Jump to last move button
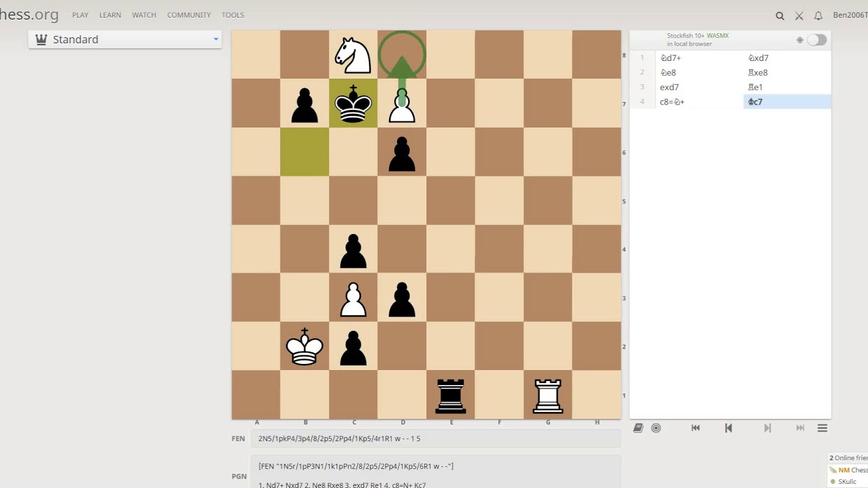This screenshot has height=488, width=868. click(800, 428)
